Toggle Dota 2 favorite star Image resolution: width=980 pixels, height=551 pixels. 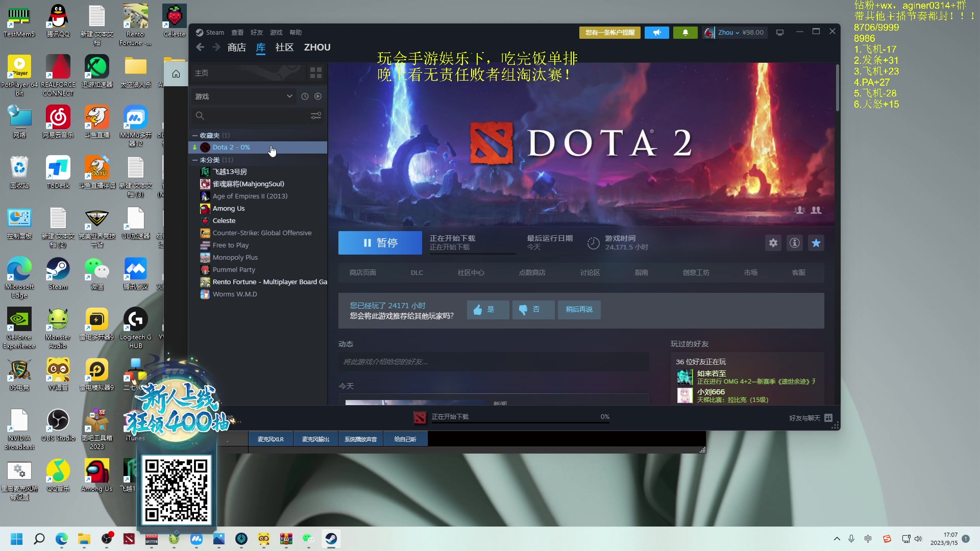[x=816, y=243]
